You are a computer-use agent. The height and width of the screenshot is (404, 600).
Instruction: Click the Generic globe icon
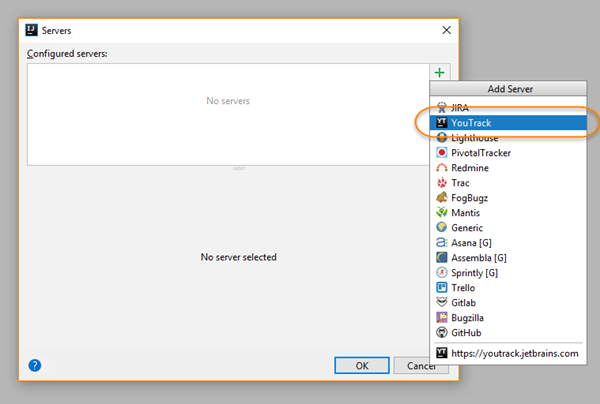442,228
